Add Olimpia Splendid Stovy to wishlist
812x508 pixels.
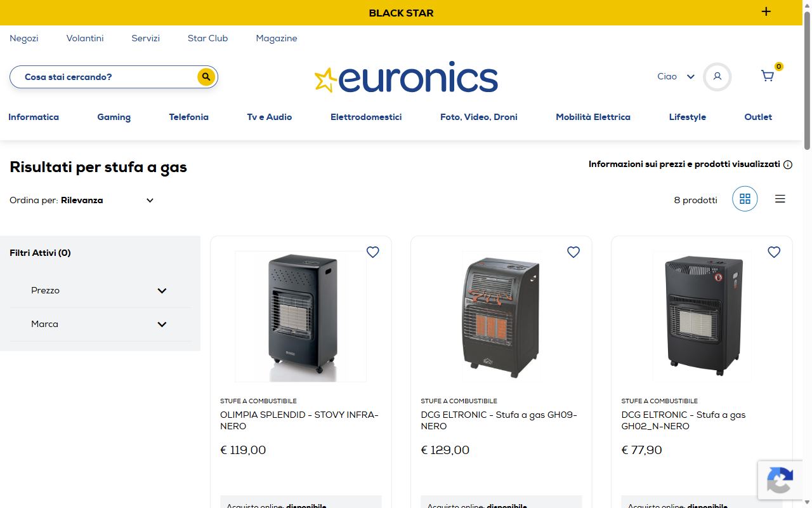click(x=373, y=252)
